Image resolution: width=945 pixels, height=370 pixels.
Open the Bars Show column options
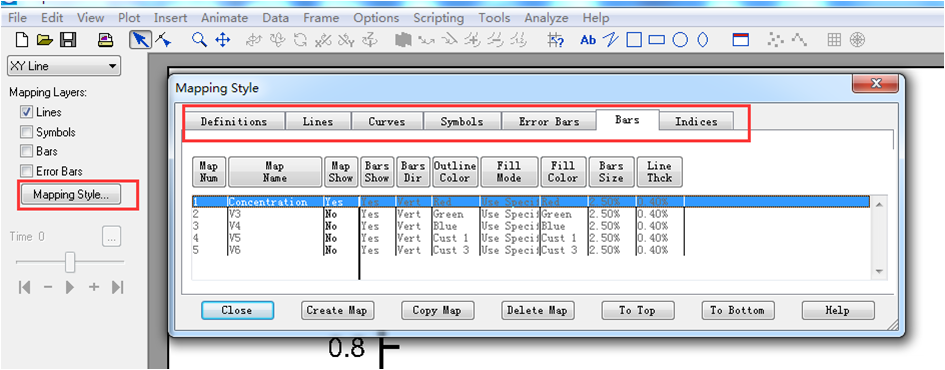coord(377,172)
